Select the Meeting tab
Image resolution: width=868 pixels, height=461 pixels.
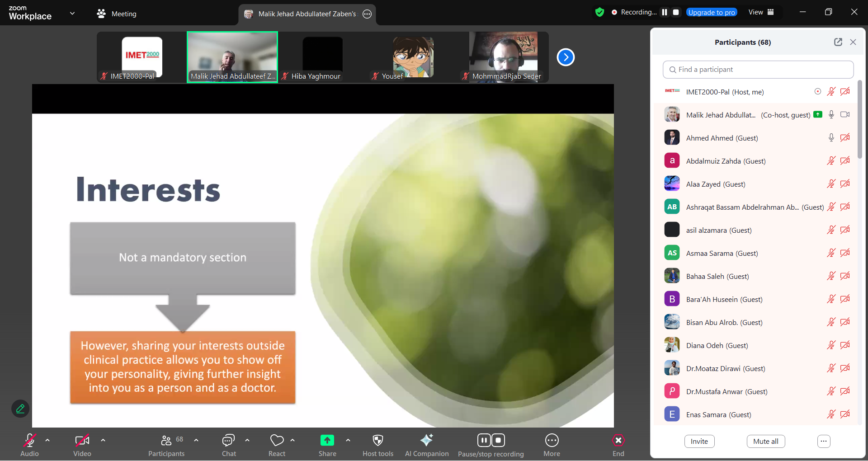[117, 14]
